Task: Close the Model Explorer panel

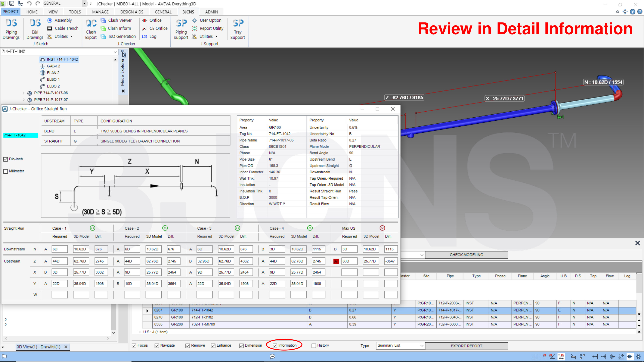Action: pos(123,91)
